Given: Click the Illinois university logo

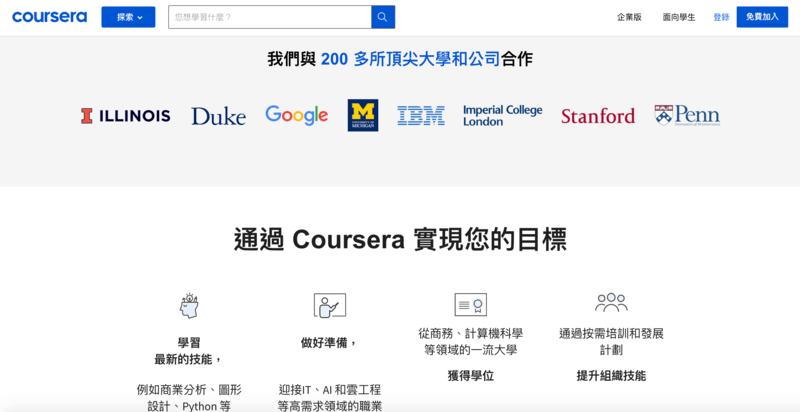Looking at the screenshot, I should pyautogui.click(x=126, y=116).
